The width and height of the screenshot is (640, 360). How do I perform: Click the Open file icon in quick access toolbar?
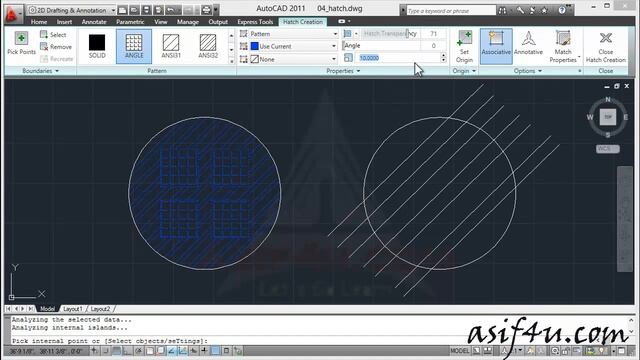(134, 10)
